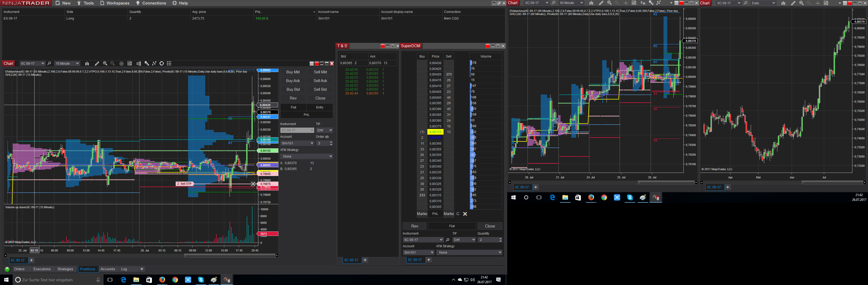Add new tab in SuperDOM window

429,260
